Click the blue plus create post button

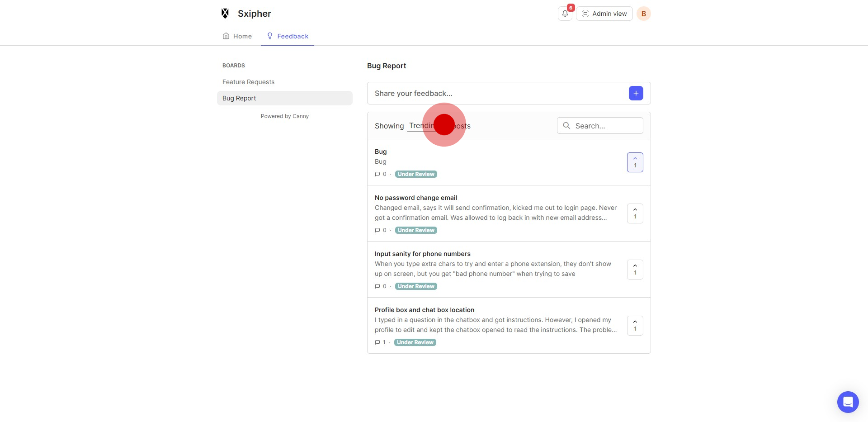tap(636, 93)
